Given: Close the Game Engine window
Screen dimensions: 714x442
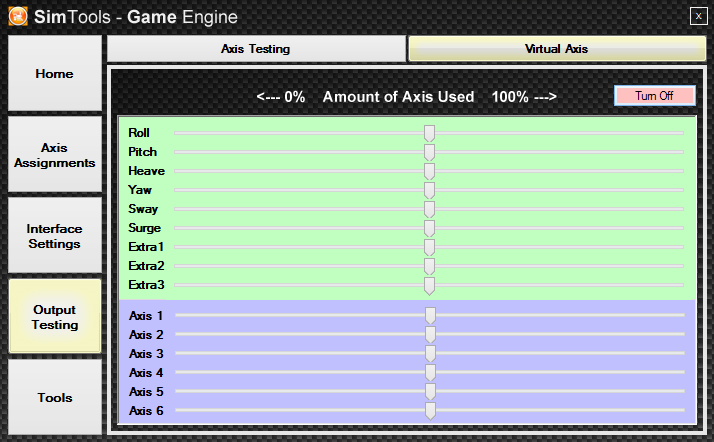Looking at the screenshot, I should [x=697, y=15].
